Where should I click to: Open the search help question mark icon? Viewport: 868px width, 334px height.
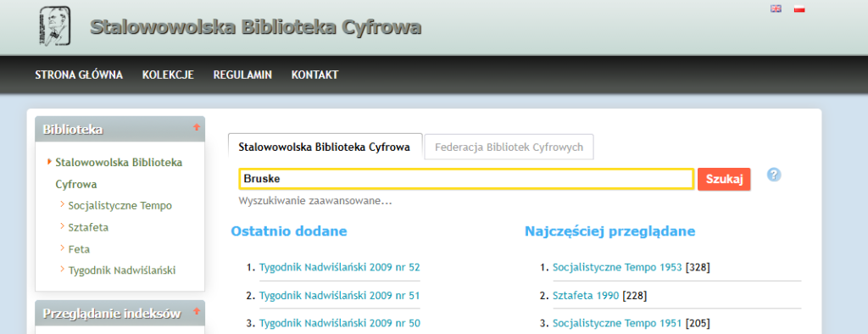point(774,175)
